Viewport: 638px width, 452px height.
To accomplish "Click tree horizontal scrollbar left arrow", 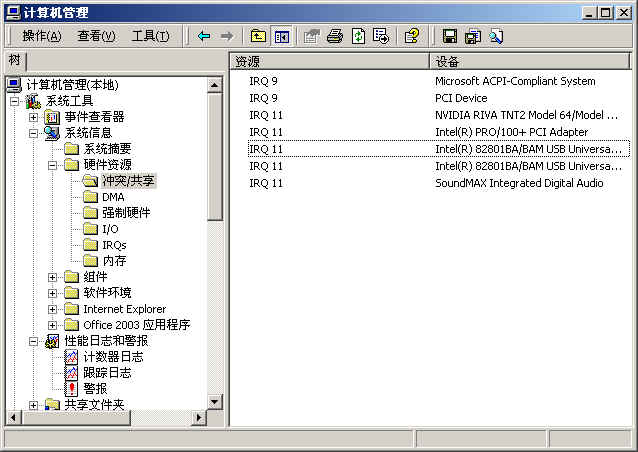I will 14,417.
